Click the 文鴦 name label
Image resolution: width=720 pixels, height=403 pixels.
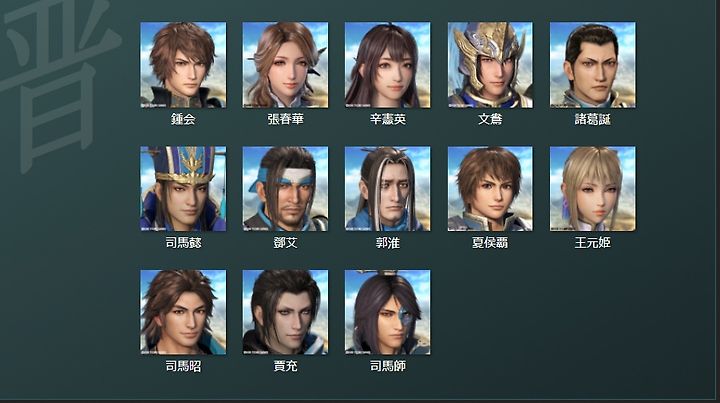coord(490,119)
